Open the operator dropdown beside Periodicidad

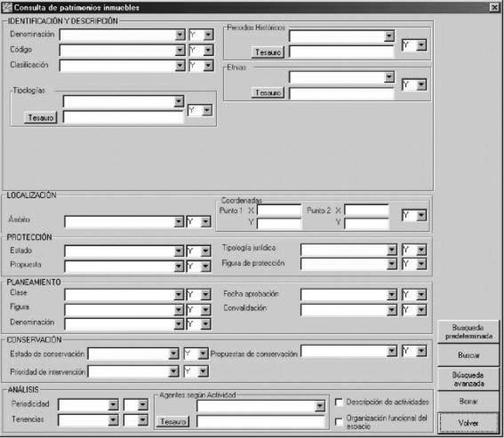pos(143,405)
